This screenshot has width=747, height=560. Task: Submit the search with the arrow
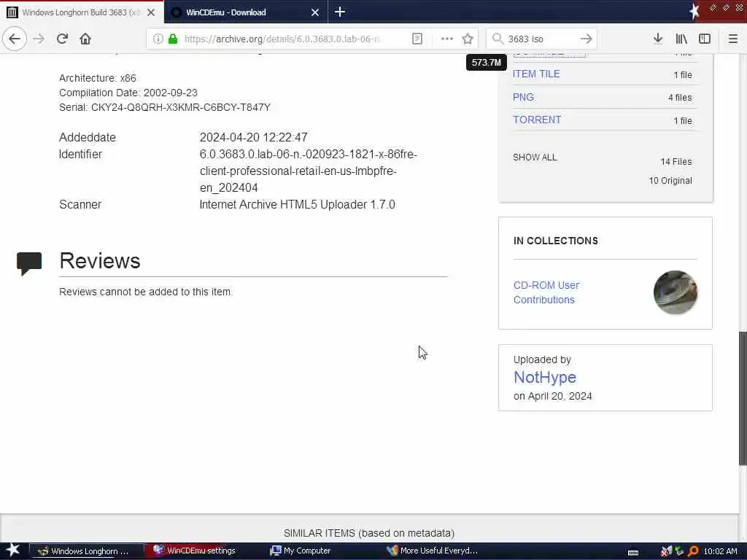pyautogui.click(x=587, y=39)
